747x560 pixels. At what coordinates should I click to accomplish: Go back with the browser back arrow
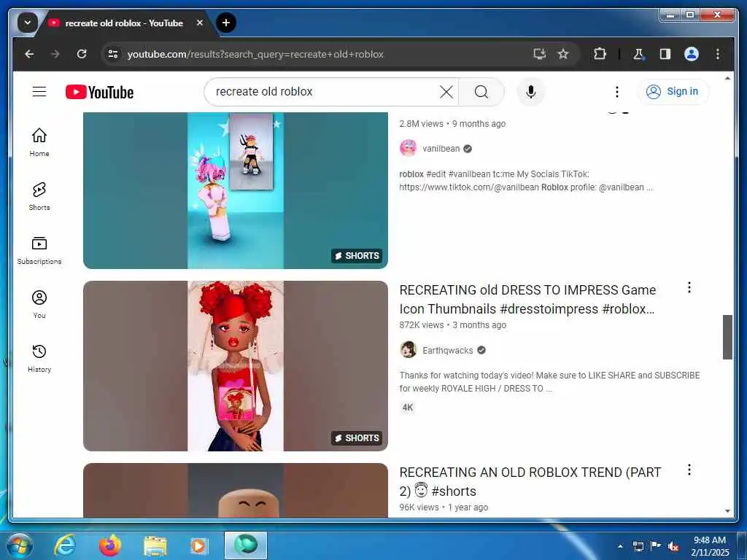[x=29, y=54]
